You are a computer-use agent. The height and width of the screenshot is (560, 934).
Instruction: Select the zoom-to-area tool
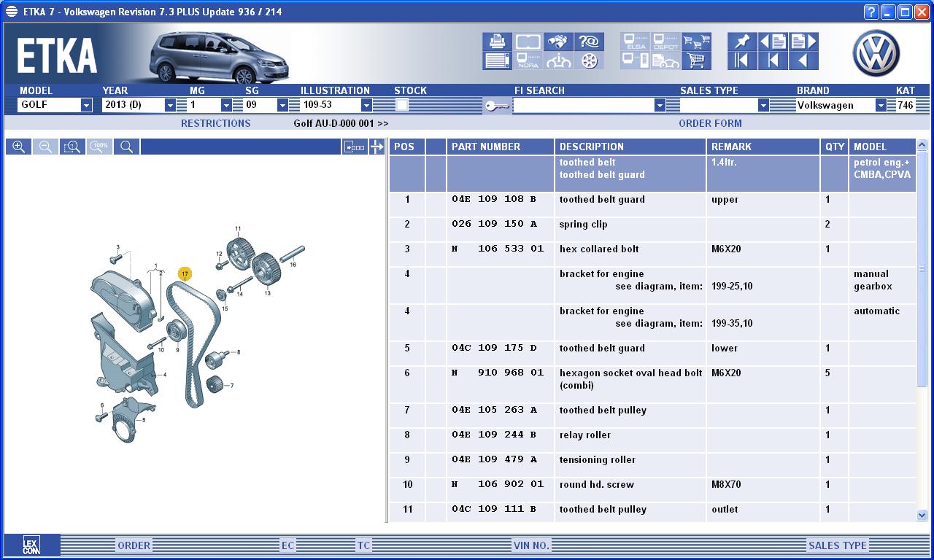[x=72, y=147]
